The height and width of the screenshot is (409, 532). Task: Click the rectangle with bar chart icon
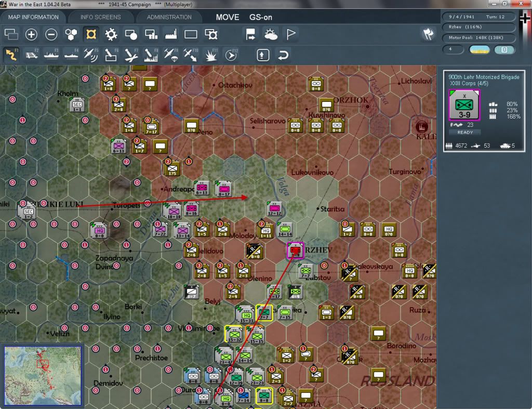coord(151,34)
